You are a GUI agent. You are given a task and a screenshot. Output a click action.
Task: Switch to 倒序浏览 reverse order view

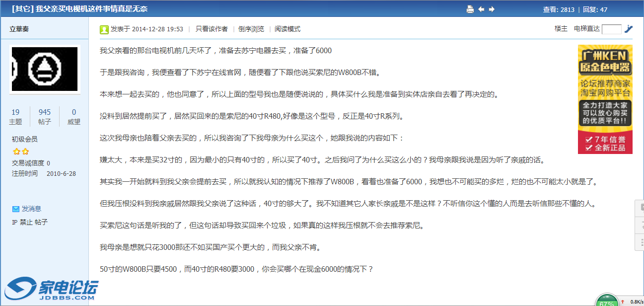pos(251,29)
